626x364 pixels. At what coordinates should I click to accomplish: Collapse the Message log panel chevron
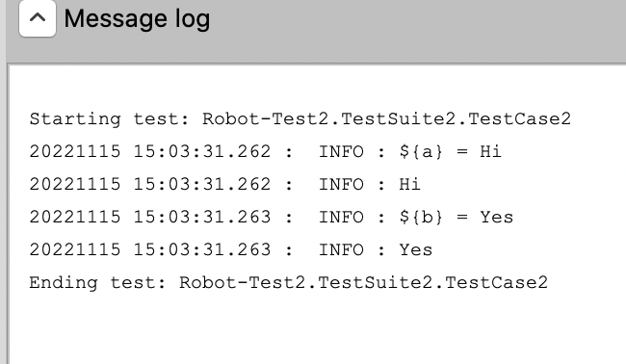pyautogui.click(x=38, y=18)
